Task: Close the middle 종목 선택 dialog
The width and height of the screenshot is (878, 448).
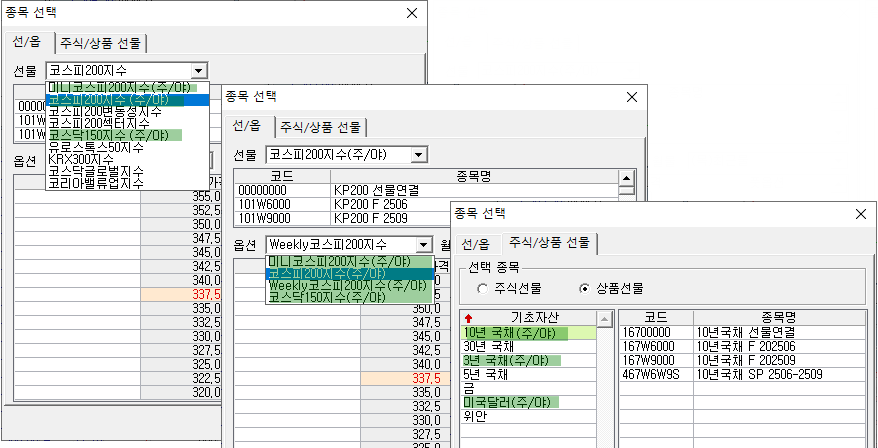Action: point(631,96)
